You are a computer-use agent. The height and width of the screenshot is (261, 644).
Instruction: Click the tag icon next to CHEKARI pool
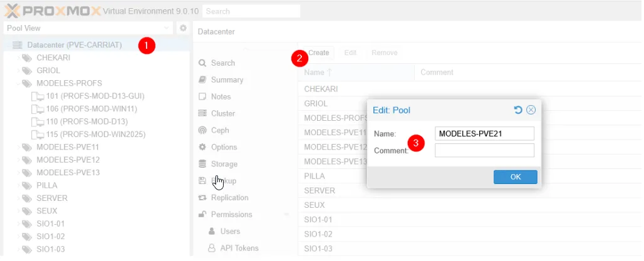(27, 58)
